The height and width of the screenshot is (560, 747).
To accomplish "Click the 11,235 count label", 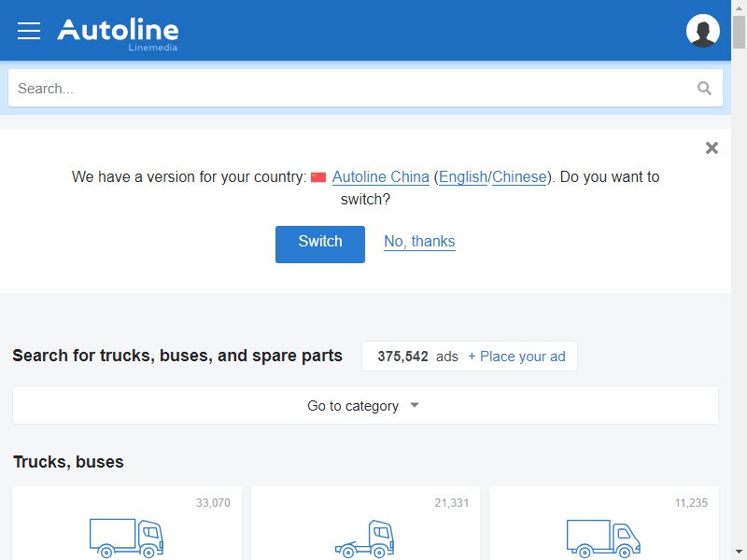I will 691,503.
